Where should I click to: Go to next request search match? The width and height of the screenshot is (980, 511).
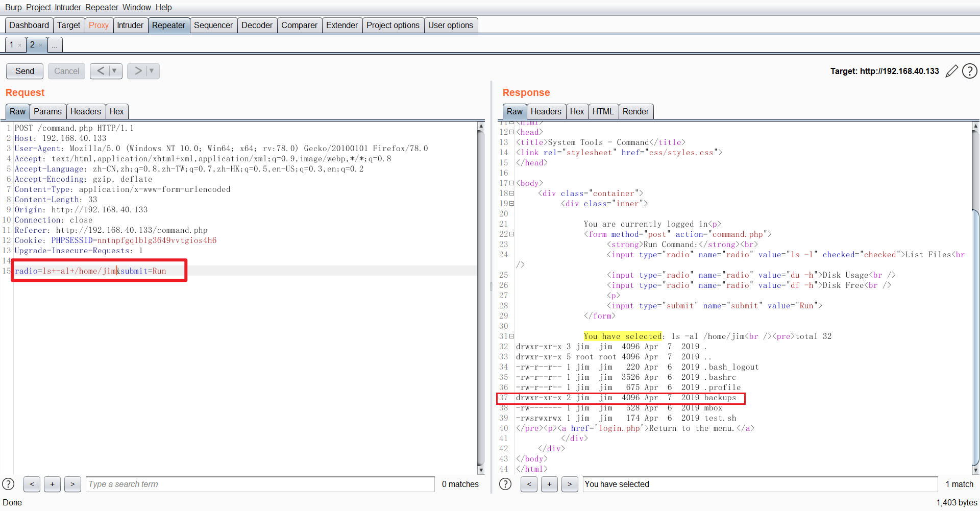click(x=72, y=484)
